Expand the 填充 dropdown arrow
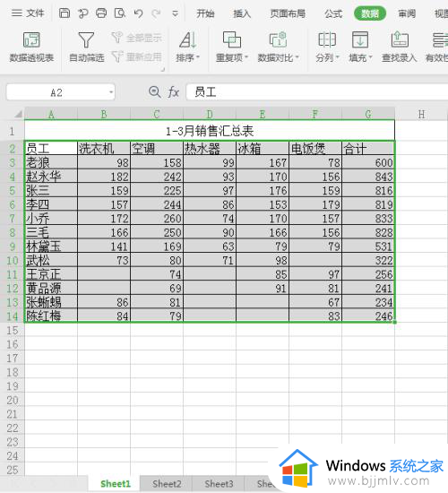The height and width of the screenshot is (493, 448). [370, 57]
